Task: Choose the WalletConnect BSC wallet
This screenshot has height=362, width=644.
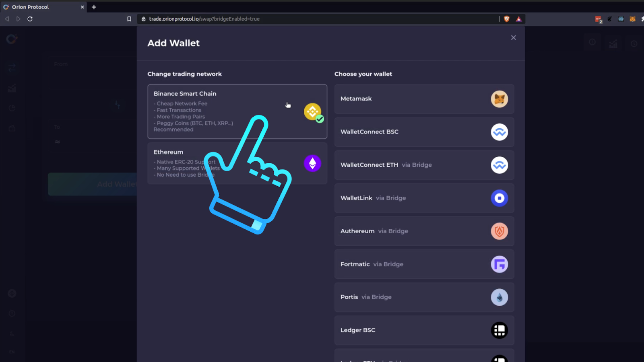Action: [424, 132]
